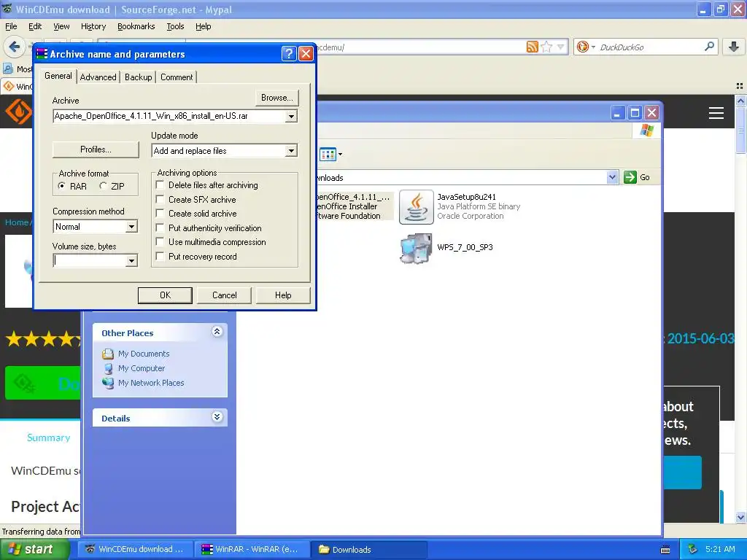The height and width of the screenshot is (560, 747).
Task: Open the Archive name dropdown arrow
Action: [x=291, y=116]
